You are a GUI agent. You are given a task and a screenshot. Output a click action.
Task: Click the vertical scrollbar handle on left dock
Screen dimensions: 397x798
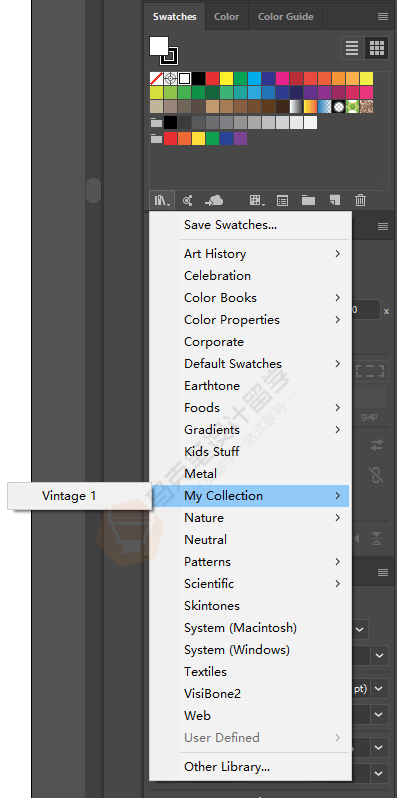(x=93, y=190)
